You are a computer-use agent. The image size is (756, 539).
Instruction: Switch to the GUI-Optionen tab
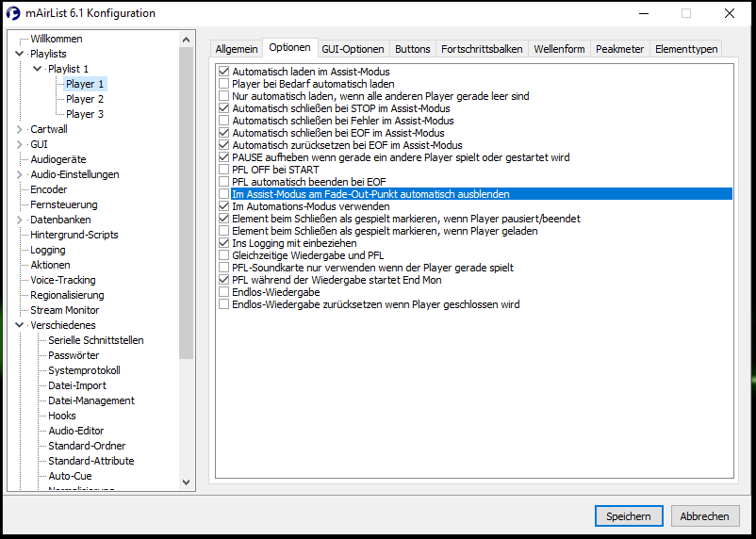pos(353,49)
